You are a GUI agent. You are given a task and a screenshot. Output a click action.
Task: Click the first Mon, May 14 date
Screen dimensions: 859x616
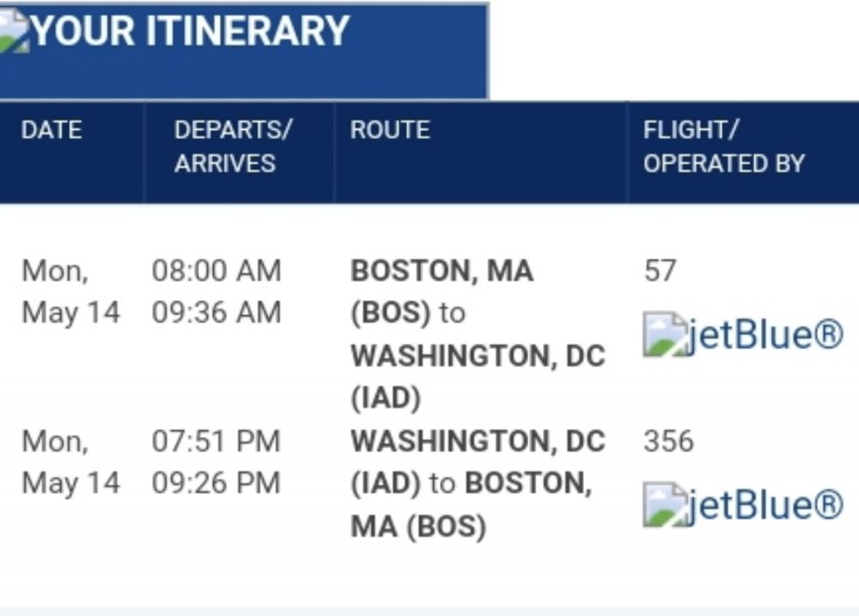point(70,291)
